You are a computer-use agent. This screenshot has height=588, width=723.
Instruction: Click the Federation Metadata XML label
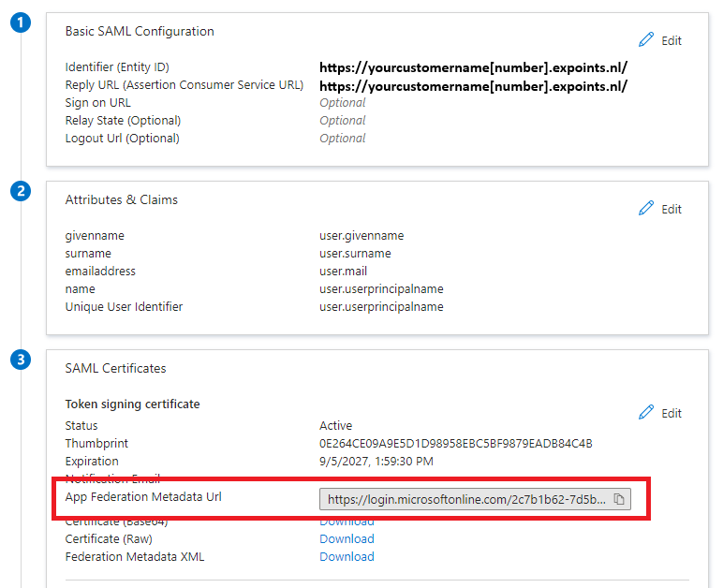[135, 557]
